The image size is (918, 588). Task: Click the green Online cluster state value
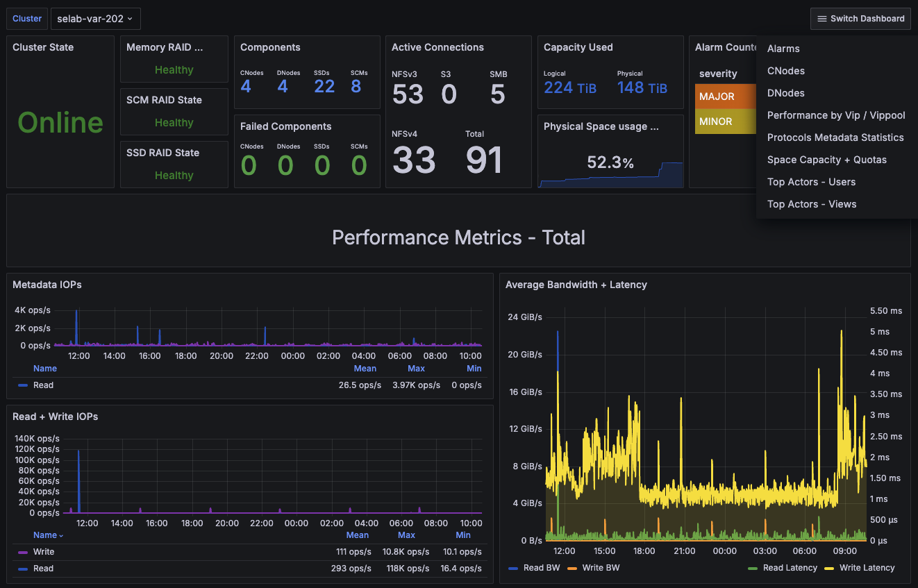pyautogui.click(x=60, y=123)
